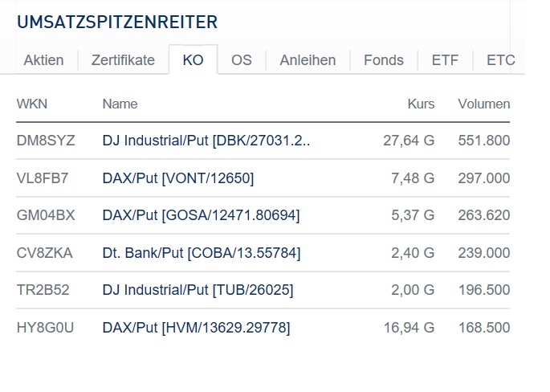Screen dimensions: 550x392
Task: Click the Volumen column header
Action: 483,104
